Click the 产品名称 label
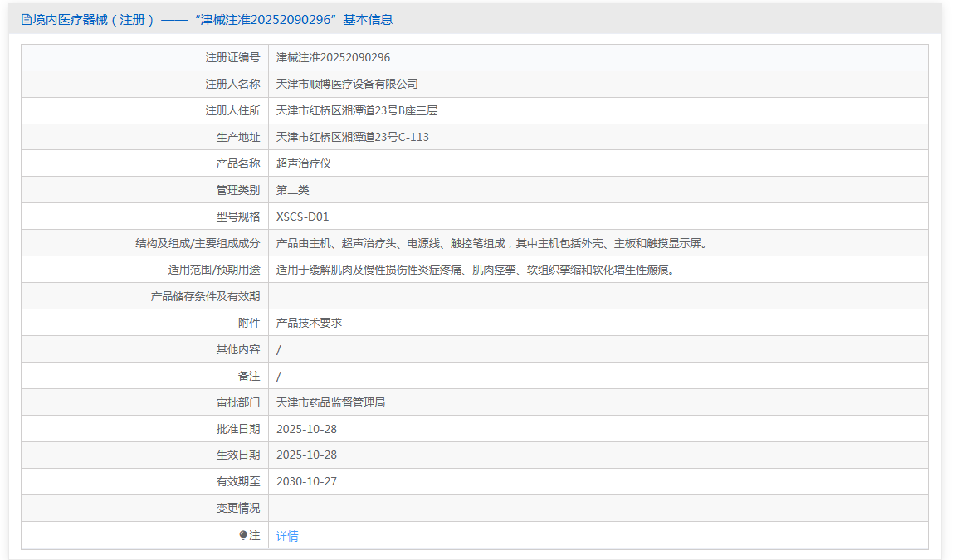Screen dimensions: 957x560 coord(238,163)
